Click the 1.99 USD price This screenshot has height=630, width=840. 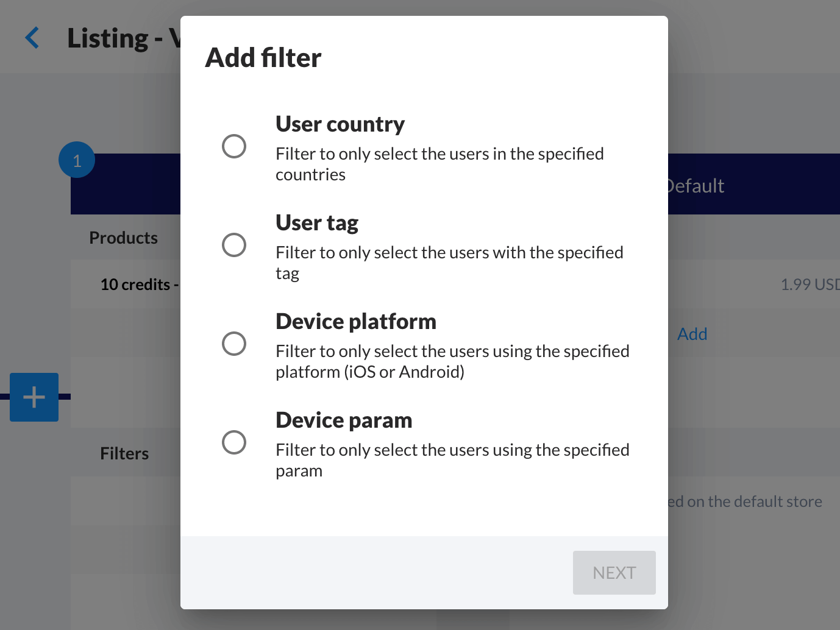coord(810,285)
